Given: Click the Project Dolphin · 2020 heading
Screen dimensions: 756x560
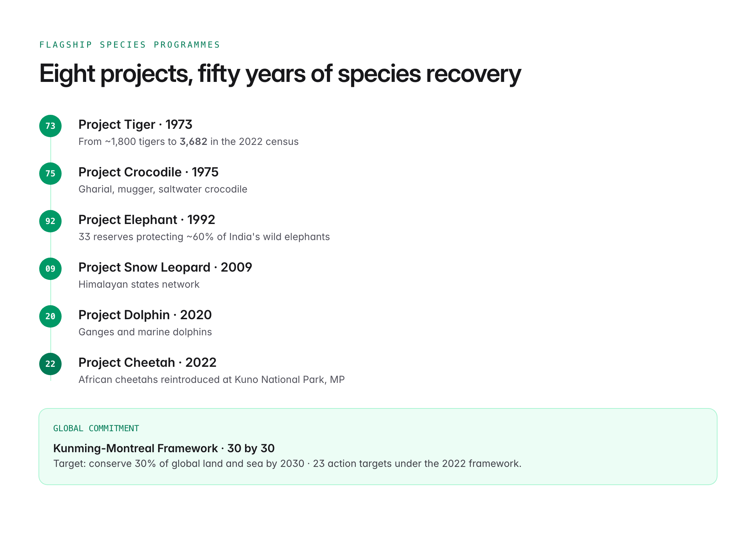Looking at the screenshot, I should (145, 315).
